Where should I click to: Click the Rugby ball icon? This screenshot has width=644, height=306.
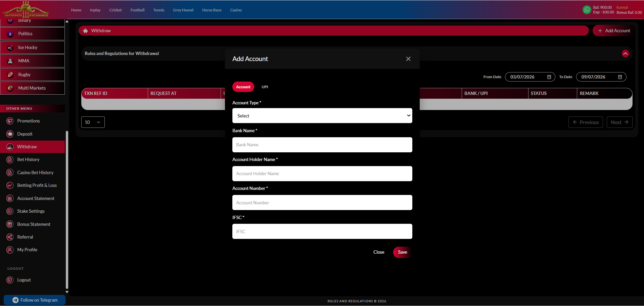10,75
